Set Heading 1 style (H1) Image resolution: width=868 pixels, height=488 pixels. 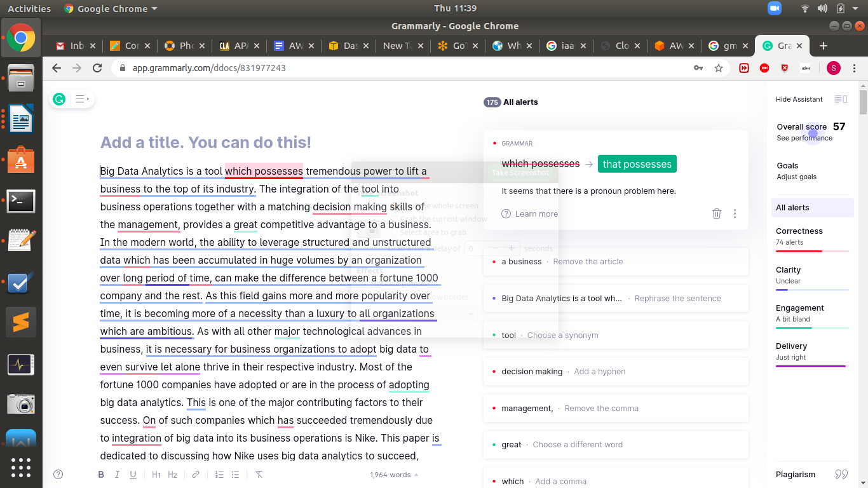pyautogui.click(x=156, y=475)
